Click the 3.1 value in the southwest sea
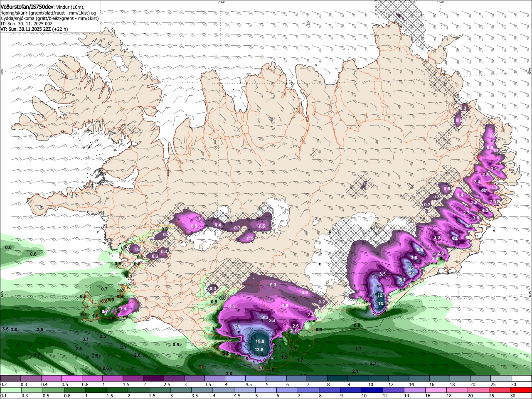The width and height of the screenshot is (532, 399). coord(86,340)
